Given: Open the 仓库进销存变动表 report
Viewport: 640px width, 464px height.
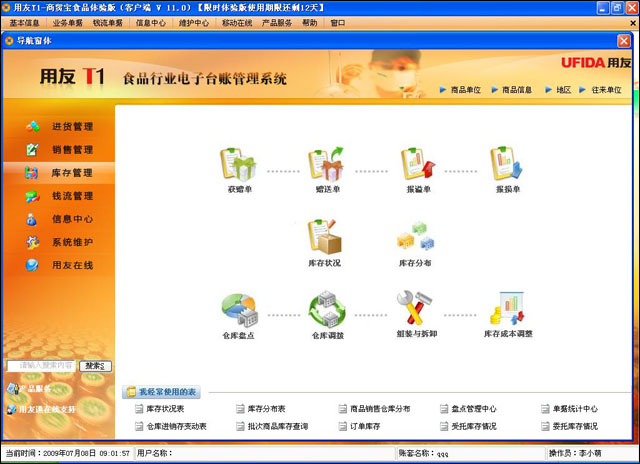Looking at the screenshot, I should click(171, 426).
